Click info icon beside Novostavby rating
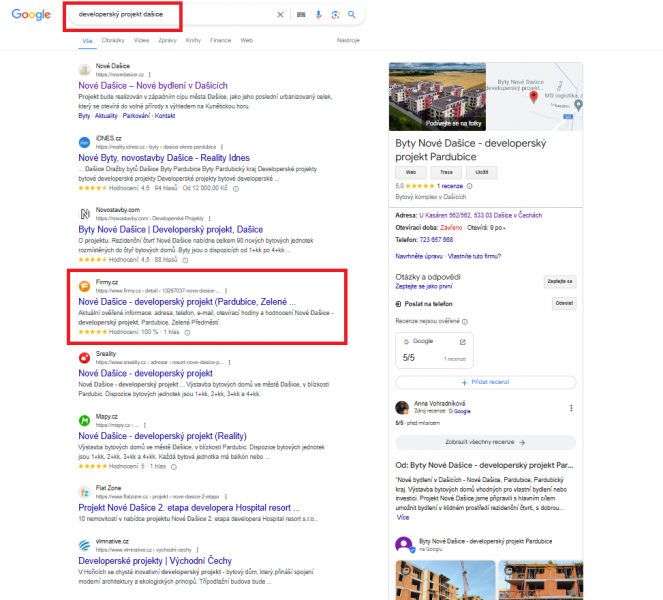Image resolution: width=663 pixels, height=600 pixels. (x=185, y=260)
